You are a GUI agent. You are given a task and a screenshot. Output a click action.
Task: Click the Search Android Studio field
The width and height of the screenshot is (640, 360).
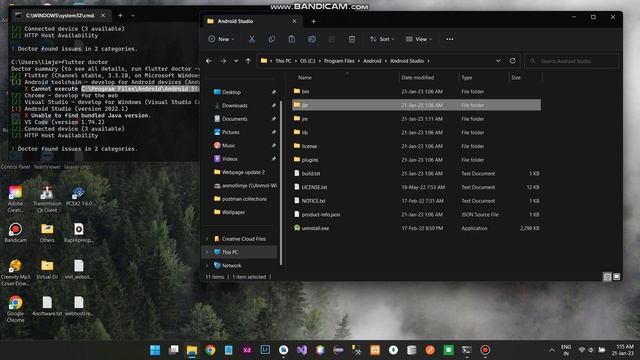(571, 61)
